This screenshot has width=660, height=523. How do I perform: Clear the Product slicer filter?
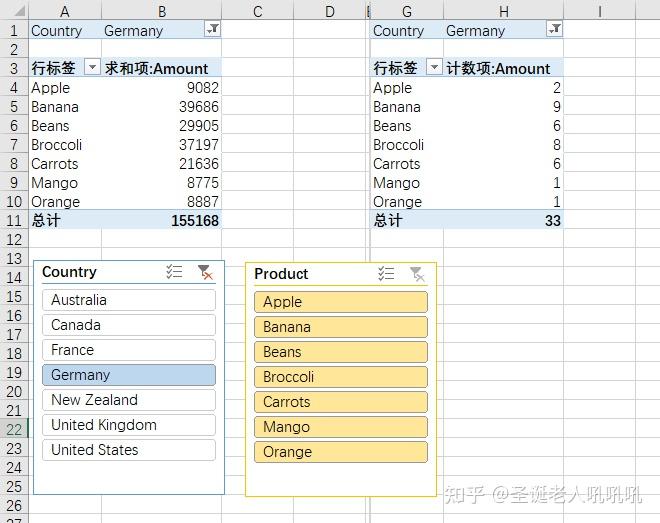coord(417,274)
